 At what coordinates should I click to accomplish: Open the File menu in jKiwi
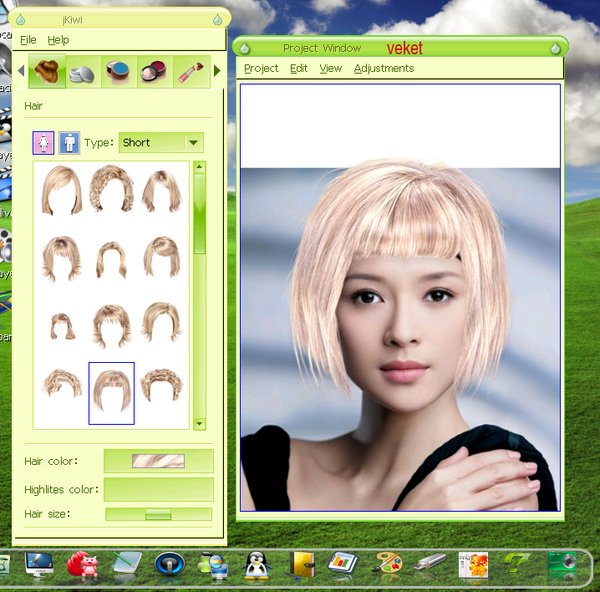(x=28, y=40)
